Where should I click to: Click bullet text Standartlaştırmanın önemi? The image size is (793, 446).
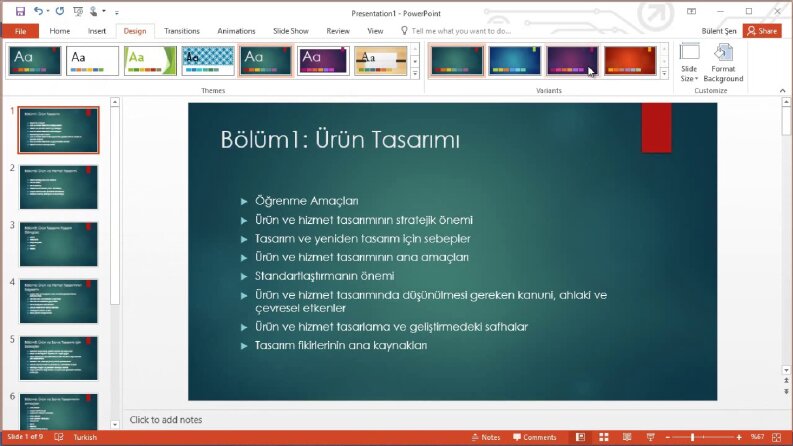click(324, 276)
